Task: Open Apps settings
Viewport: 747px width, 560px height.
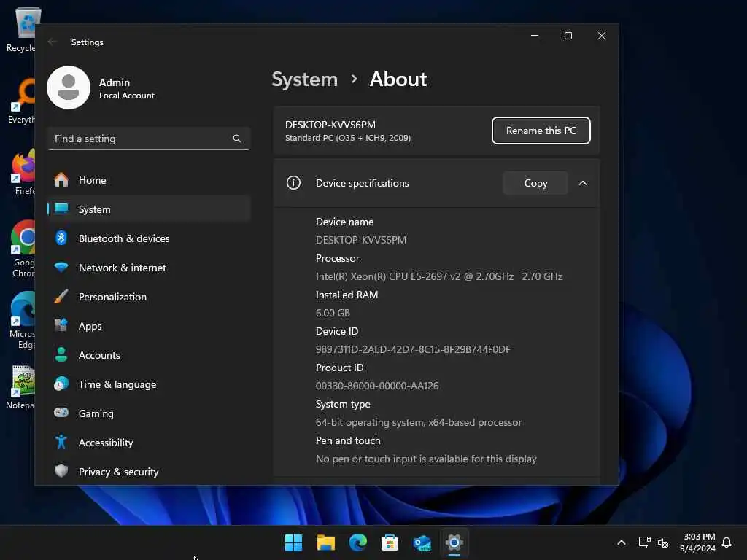Action: [149, 326]
